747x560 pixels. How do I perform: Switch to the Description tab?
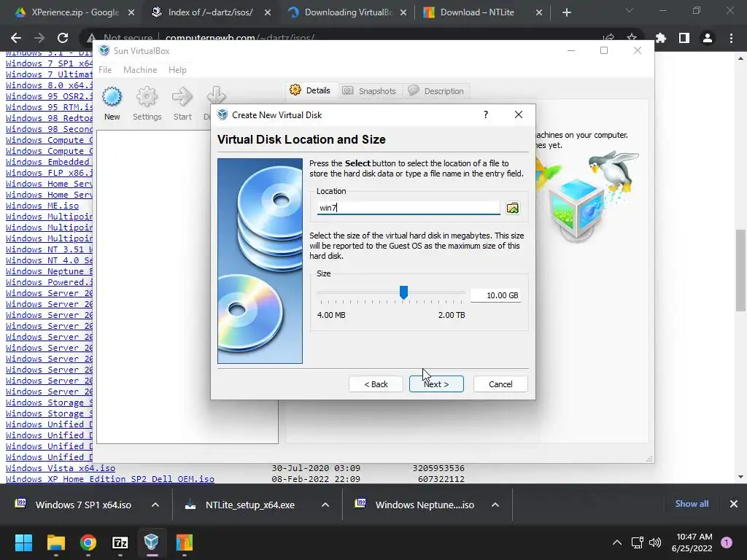pos(436,91)
